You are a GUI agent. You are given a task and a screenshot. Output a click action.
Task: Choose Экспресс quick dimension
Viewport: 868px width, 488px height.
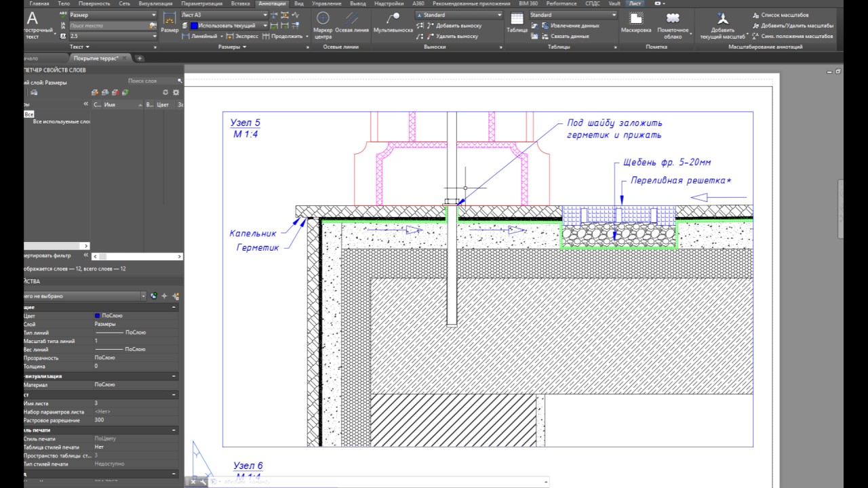pos(242,36)
